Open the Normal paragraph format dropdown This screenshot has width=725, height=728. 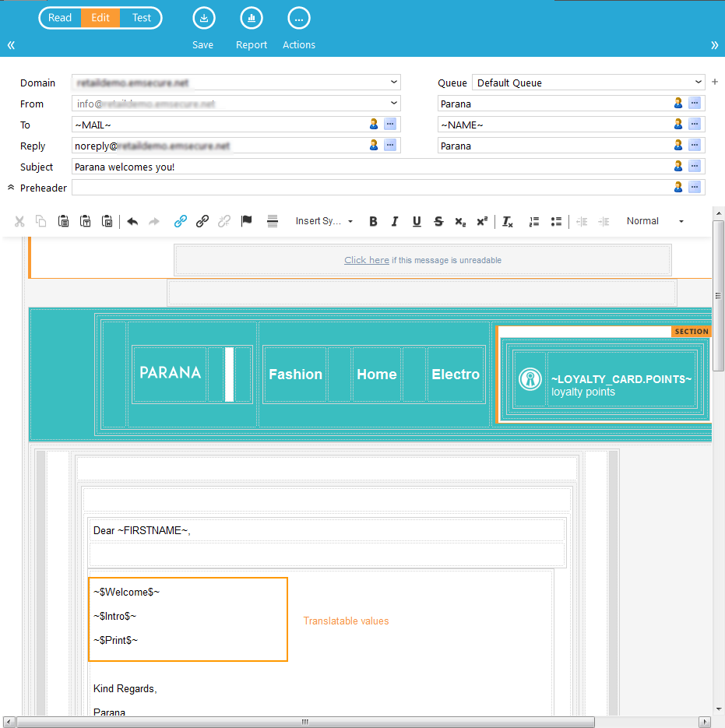pyautogui.click(x=656, y=221)
